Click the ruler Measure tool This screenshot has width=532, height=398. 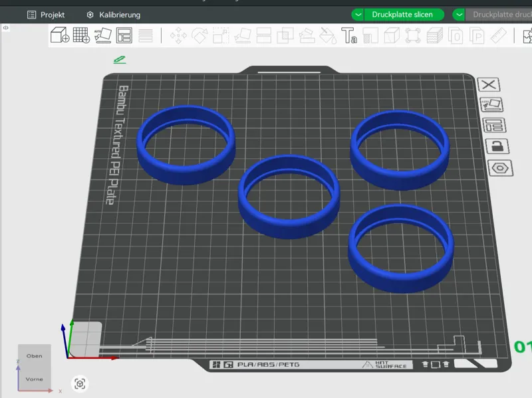click(x=498, y=36)
